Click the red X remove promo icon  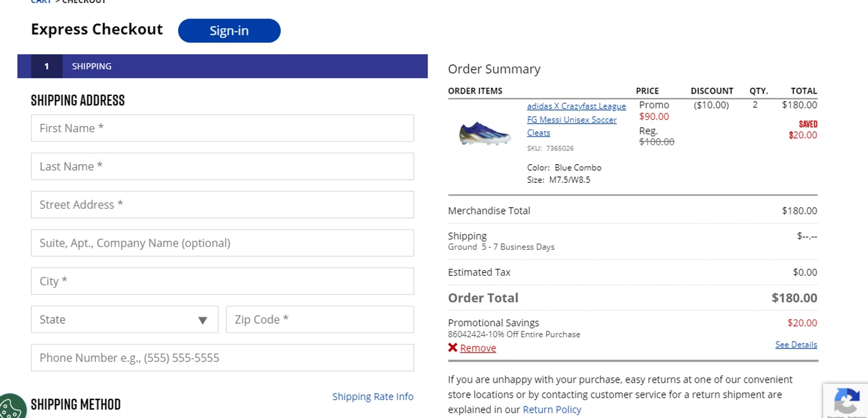pos(453,347)
